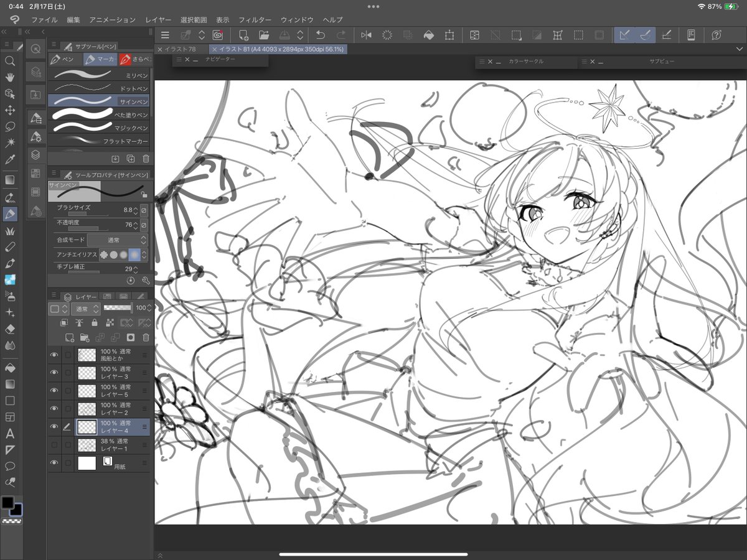Open the フィルター menu
The width and height of the screenshot is (747, 560).
pyautogui.click(x=255, y=20)
